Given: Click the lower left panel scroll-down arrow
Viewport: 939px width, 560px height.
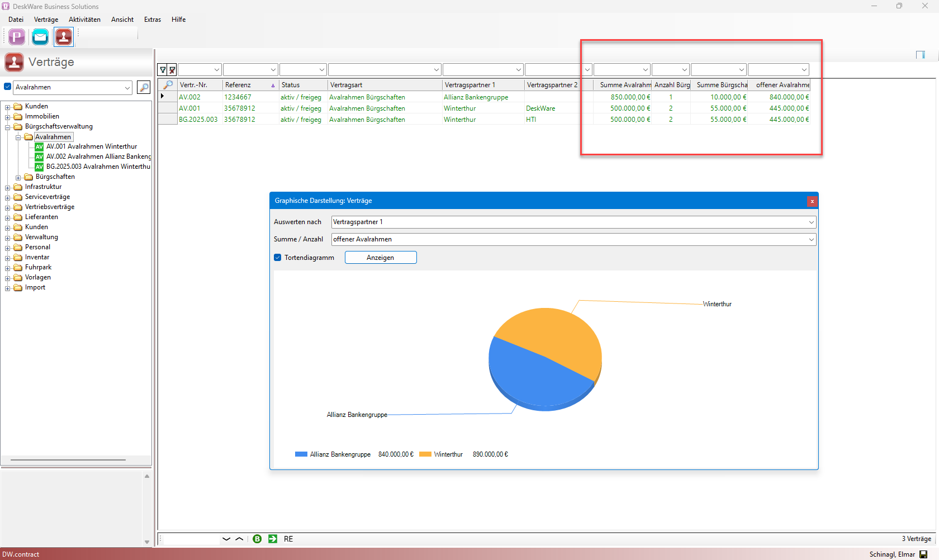Looking at the screenshot, I should coord(147,542).
